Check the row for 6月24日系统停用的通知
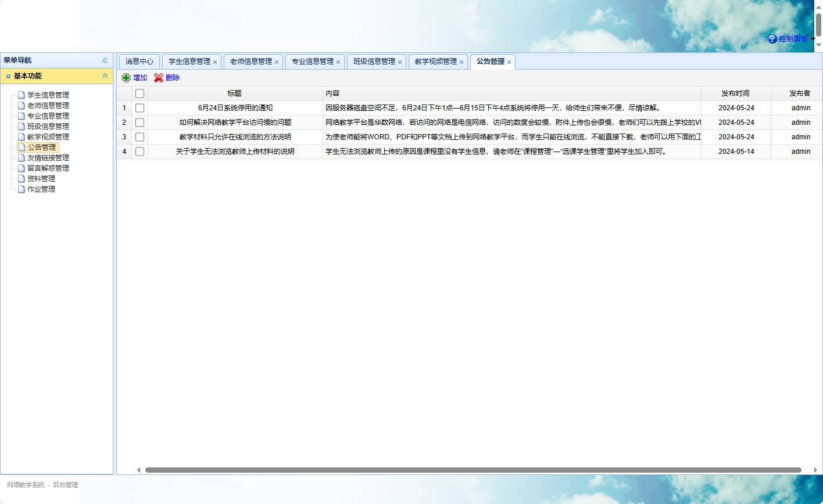The height and width of the screenshot is (504, 823). pyautogui.click(x=139, y=107)
